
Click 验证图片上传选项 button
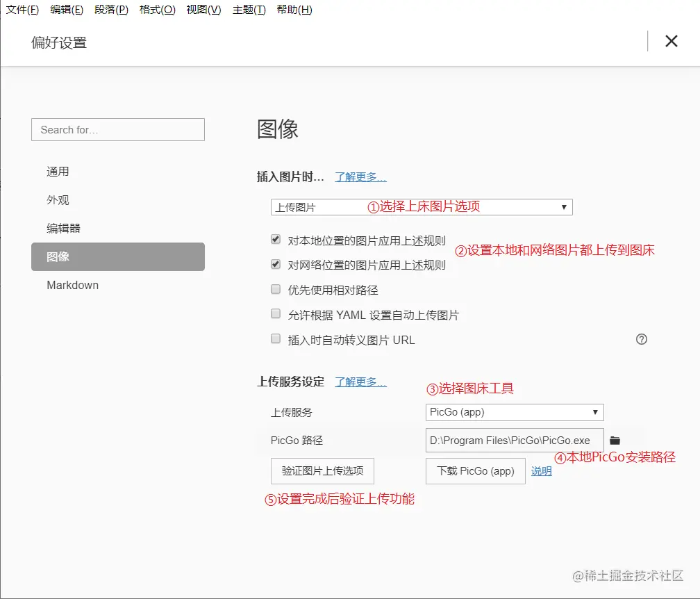point(322,471)
